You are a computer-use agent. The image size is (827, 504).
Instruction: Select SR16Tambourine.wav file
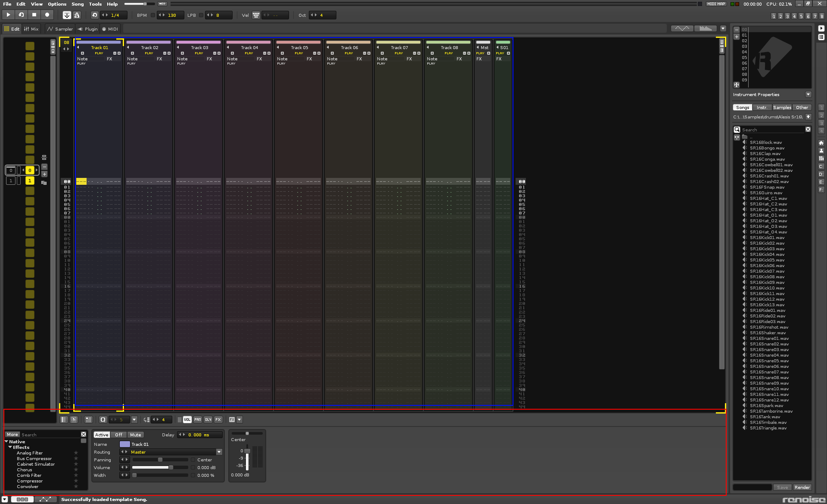771,411
